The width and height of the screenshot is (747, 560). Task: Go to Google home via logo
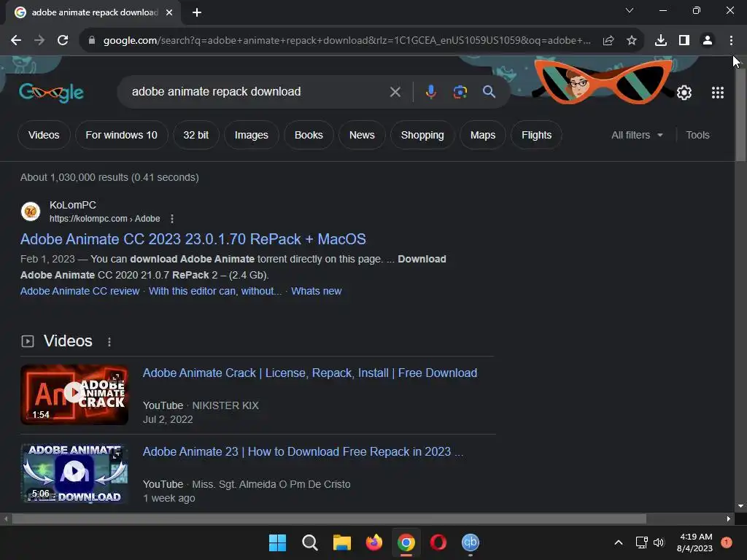pyautogui.click(x=52, y=92)
